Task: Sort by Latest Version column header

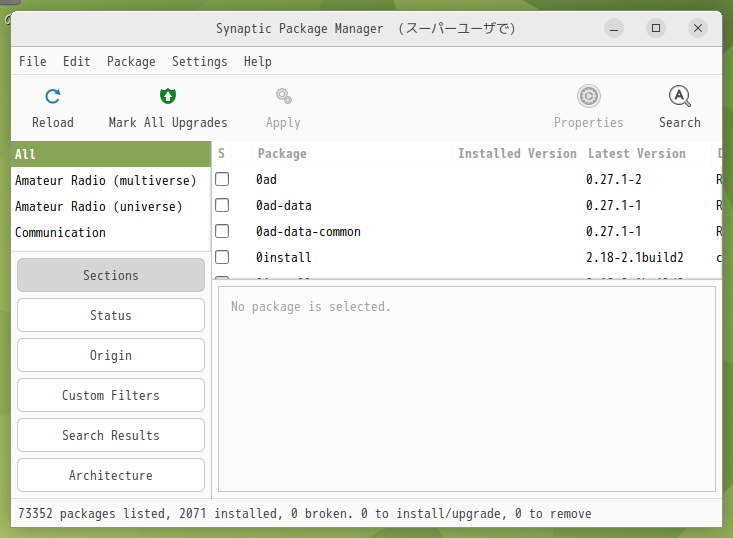Action: [x=646, y=153]
